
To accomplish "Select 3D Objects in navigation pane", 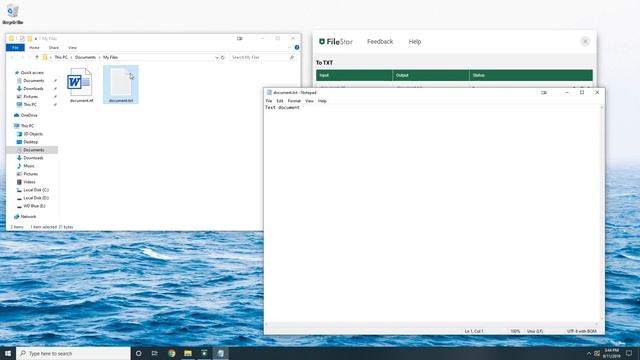I will pyautogui.click(x=33, y=134).
